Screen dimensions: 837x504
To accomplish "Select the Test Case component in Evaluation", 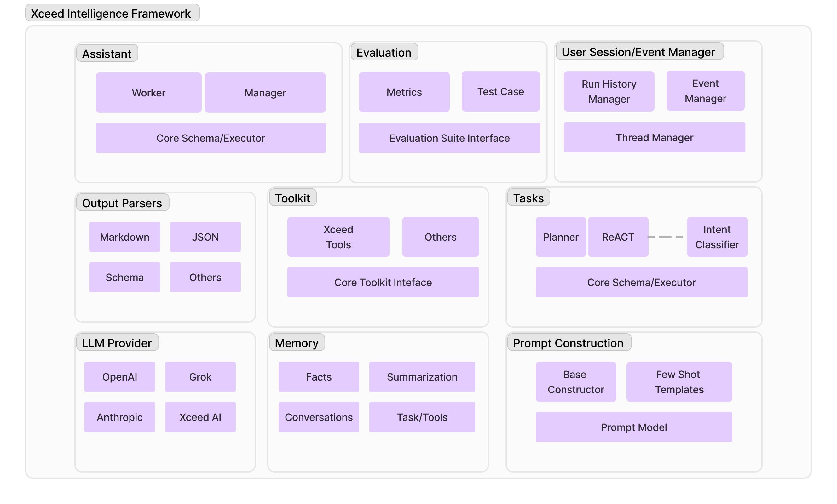I will pos(500,91).
